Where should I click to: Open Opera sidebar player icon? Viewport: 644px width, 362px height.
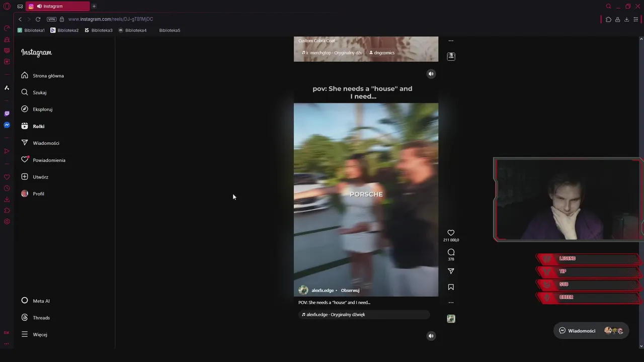(x=7, y=151)
